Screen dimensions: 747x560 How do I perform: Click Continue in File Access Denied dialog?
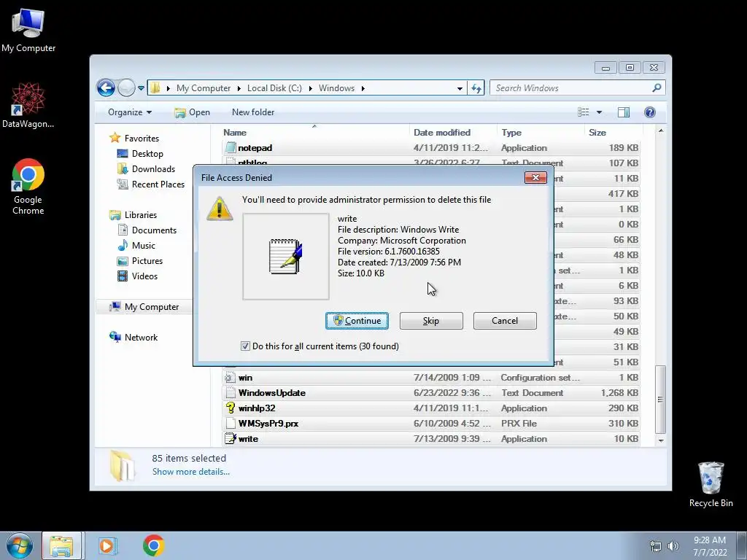(x=357, y=321)
